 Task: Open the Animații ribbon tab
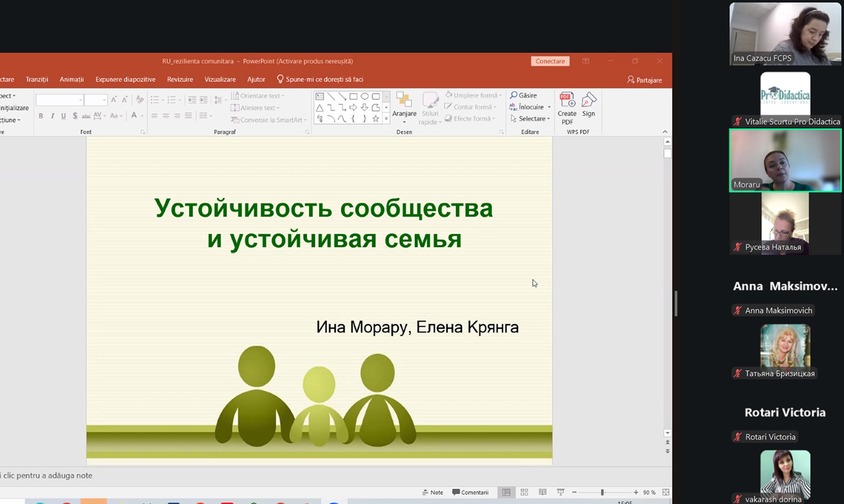coord(72,79)
